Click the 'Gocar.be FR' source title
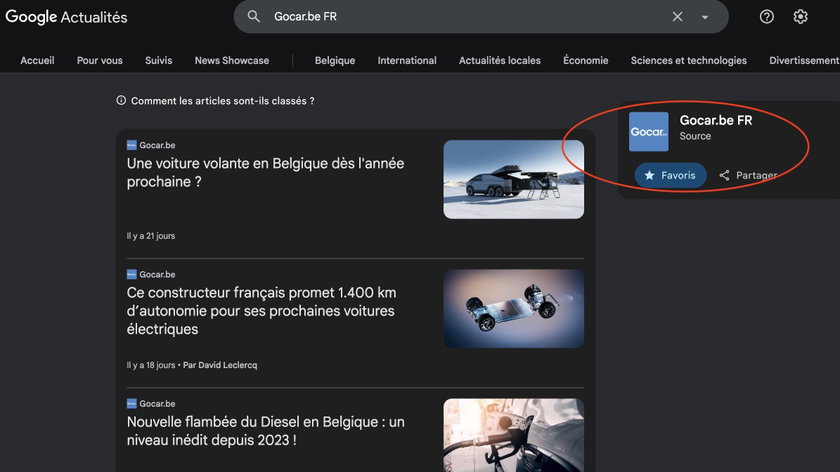The image size is (840, 472). coord(716,121)
